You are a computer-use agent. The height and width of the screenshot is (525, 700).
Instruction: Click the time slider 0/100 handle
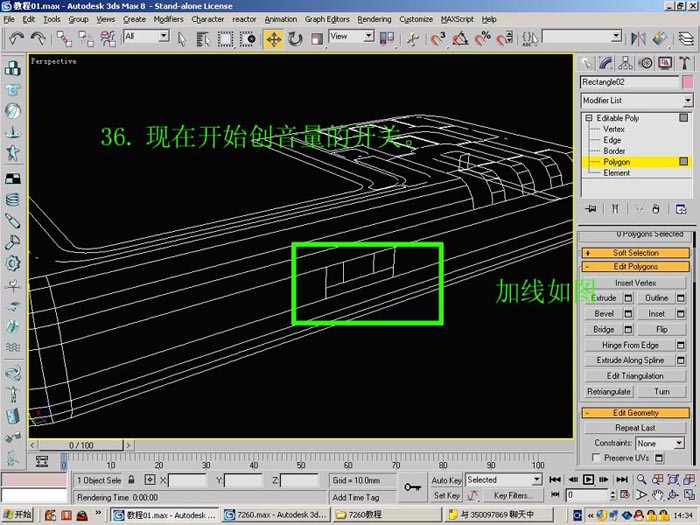[81, 445]
